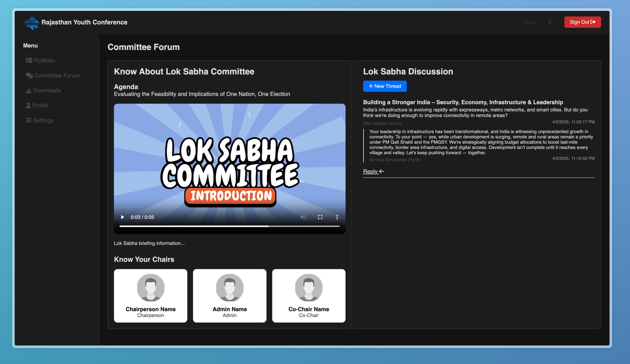Image resolution: width=630 pixels, height=364 pixels.
Task: Start a New Thread
Action: tap(385, 86)
